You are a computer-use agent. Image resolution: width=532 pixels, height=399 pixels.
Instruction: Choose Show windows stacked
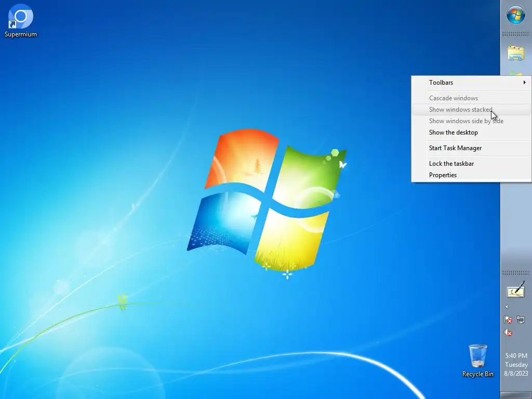pyautogui.click(x=472, y=110)
